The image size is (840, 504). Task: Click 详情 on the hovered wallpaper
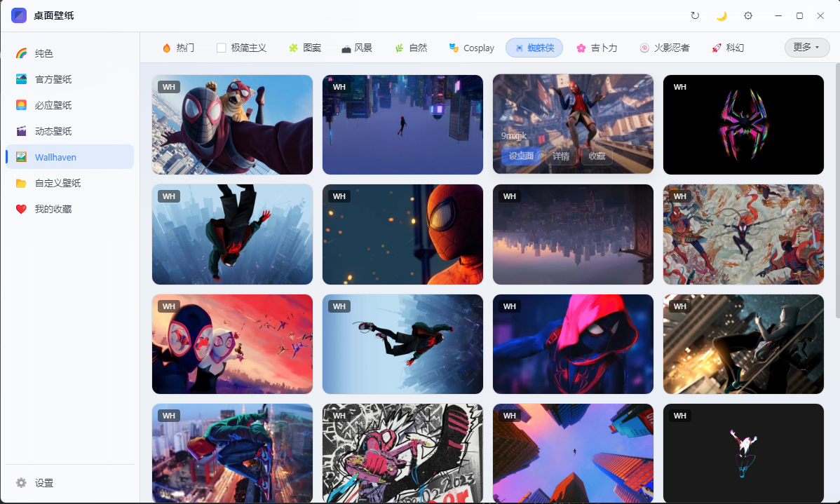point(561,156)
